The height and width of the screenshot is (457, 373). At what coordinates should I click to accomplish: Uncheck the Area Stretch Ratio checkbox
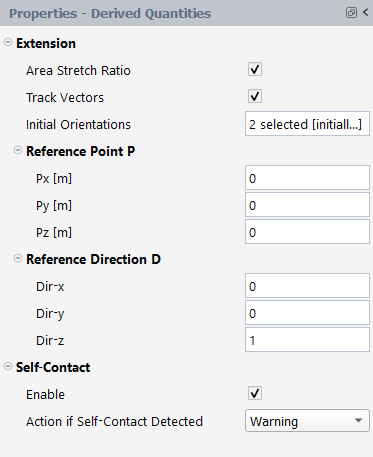click(x=255, y=70)
